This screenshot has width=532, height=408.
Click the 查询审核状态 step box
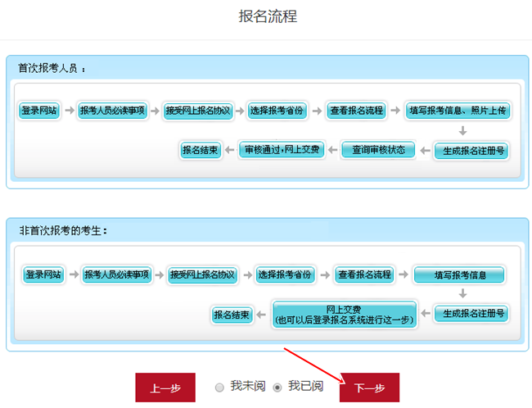coord(379,150)
